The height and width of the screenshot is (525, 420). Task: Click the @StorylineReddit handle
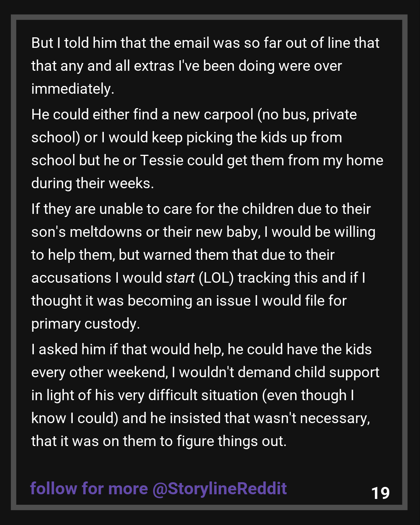click(x=220, y=488)
